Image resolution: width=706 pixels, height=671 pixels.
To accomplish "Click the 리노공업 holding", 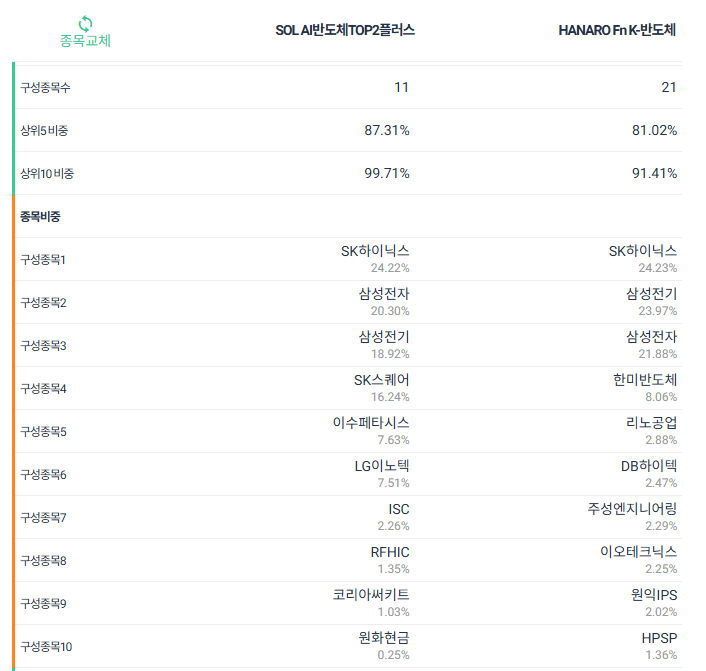I will (x=652, y=423).
